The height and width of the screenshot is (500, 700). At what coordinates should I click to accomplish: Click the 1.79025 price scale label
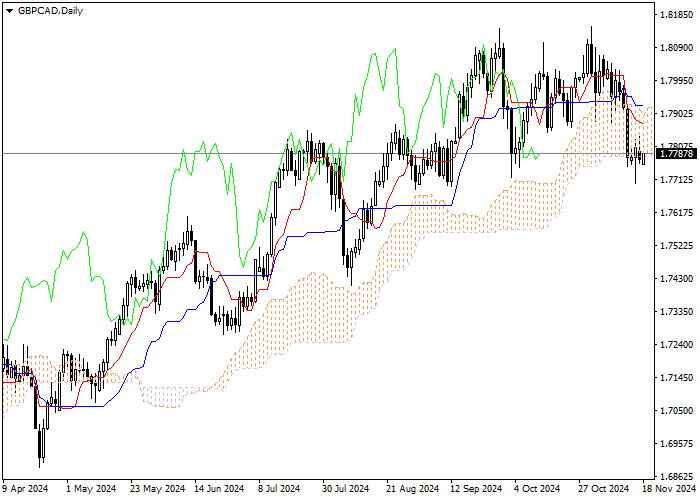(676, 114)
